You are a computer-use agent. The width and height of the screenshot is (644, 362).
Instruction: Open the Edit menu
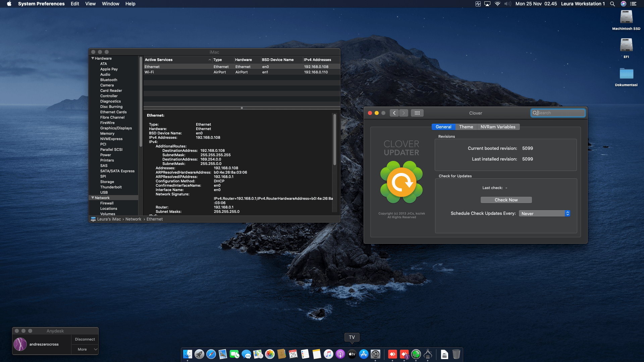click(75, 4)
